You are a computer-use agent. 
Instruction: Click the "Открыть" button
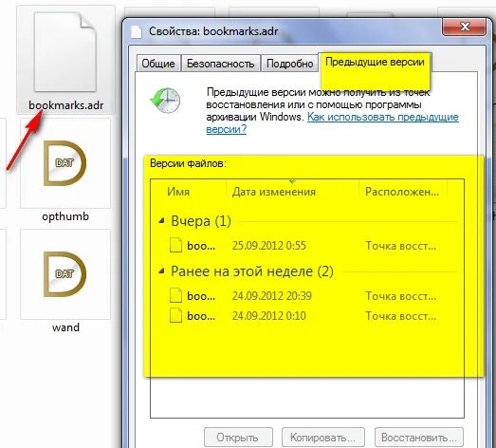click(238, 438)
